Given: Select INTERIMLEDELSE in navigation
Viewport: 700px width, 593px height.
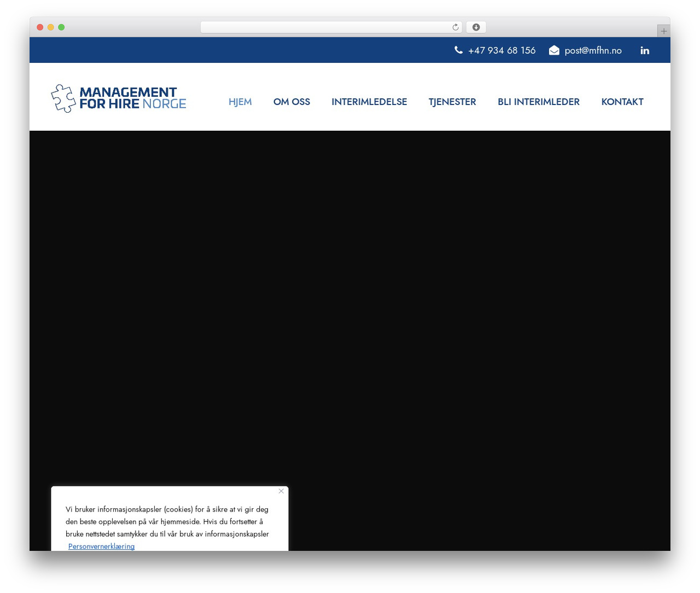Looking at the screenshot, I should click(x=369, y=102).
